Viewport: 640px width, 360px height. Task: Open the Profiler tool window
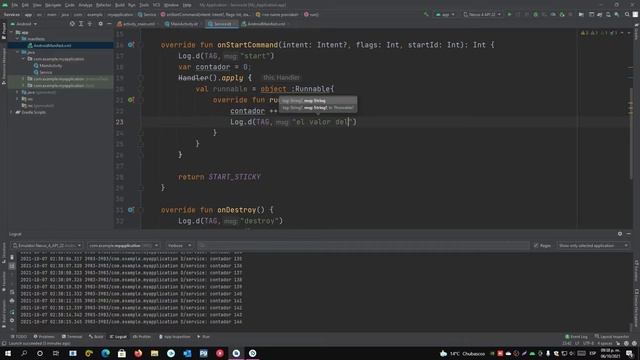coord(142,337)
